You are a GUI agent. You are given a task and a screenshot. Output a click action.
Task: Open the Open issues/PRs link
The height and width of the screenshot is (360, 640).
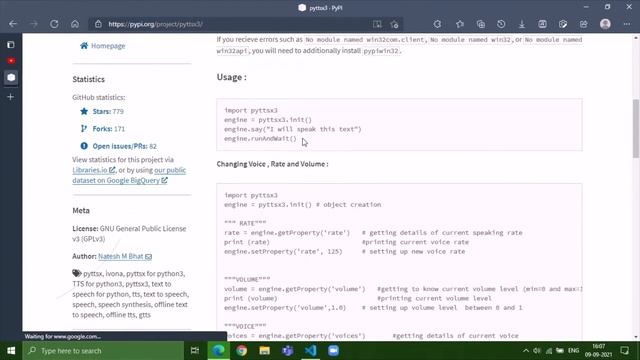coord(118,146)
